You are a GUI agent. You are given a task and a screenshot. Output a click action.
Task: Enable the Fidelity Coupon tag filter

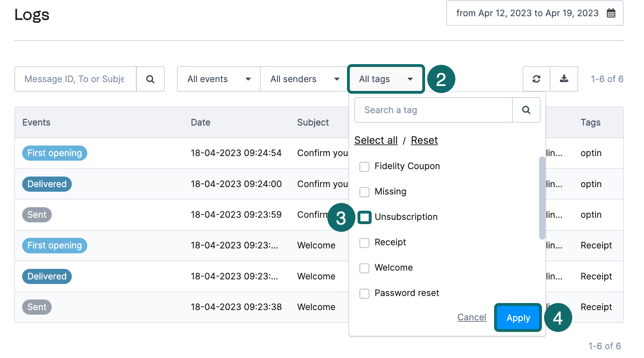(x=364, y=167)
